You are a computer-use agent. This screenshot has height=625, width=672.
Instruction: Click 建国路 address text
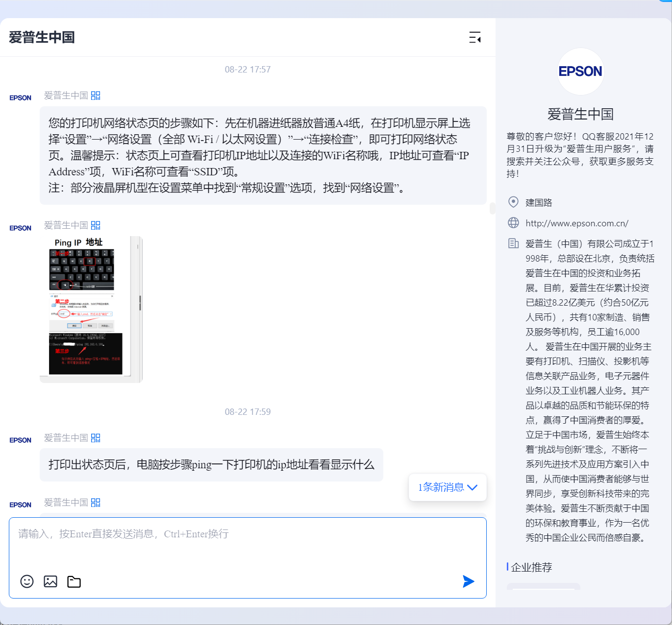click(539, 202)
